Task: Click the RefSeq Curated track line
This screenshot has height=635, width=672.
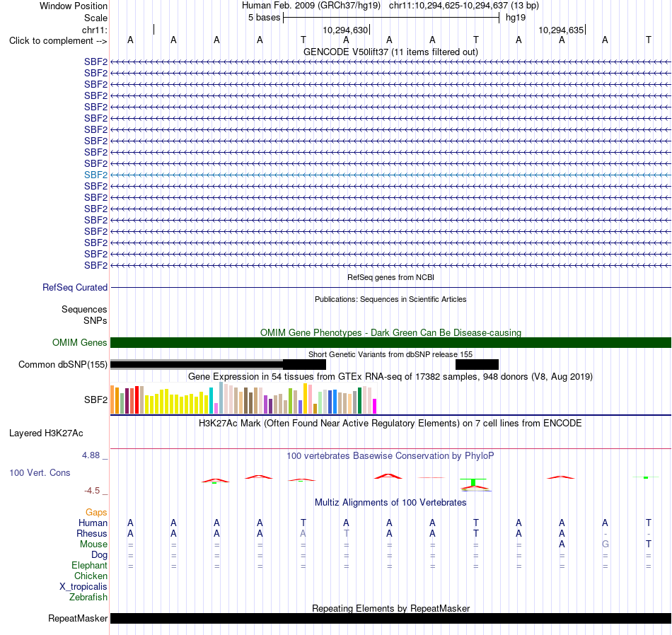Action: click(x=390, y=288)
